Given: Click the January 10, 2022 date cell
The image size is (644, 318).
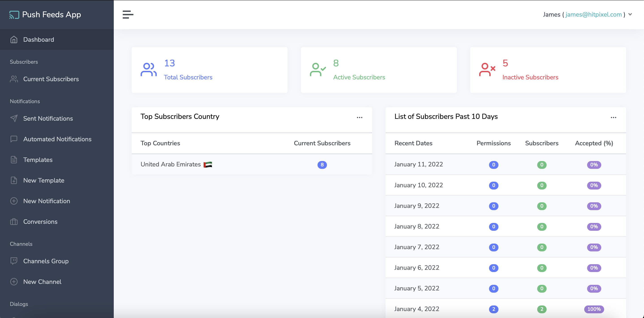Looking at the screenshot, I should pos(419,185).
